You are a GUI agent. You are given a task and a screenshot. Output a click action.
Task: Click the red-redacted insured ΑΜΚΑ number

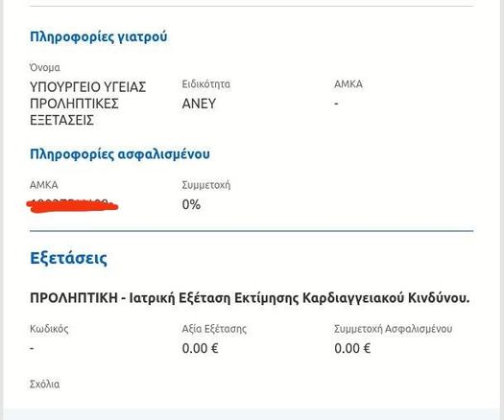tap(72, 205)
